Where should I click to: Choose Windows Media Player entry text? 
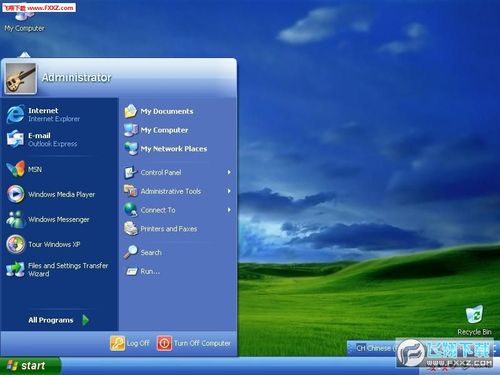62,194
